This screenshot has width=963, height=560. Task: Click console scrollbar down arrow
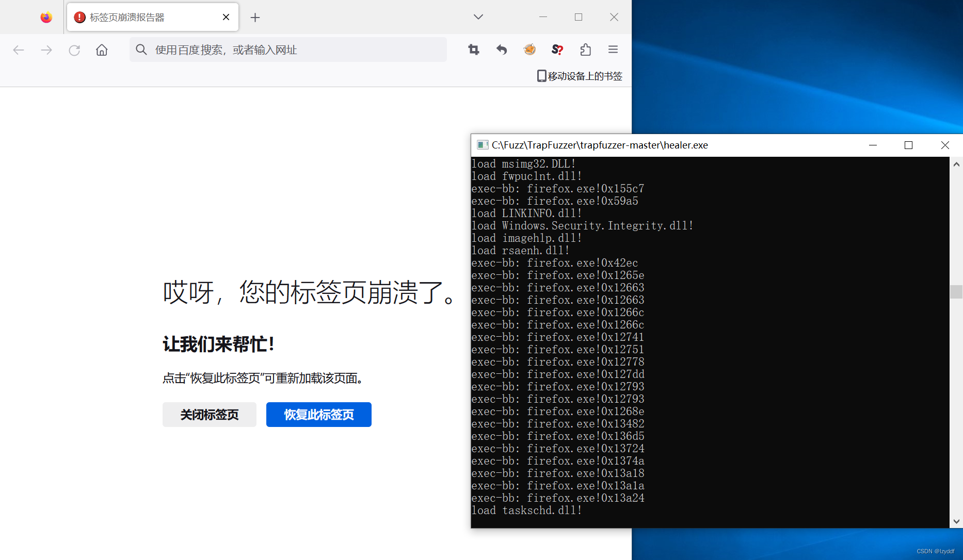tap(956, 521)
